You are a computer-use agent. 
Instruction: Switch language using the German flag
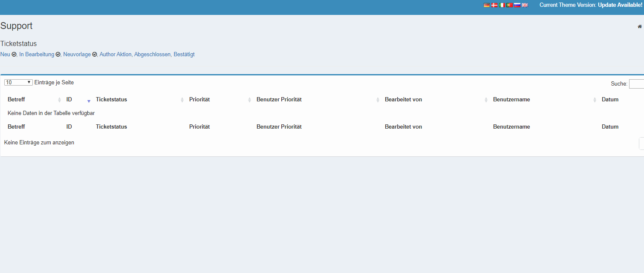[x=487, y=5]
